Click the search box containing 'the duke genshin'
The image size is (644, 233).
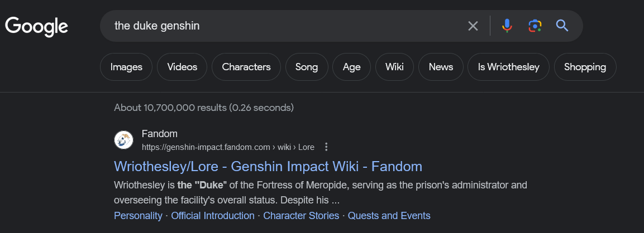(x=279, y=26)
